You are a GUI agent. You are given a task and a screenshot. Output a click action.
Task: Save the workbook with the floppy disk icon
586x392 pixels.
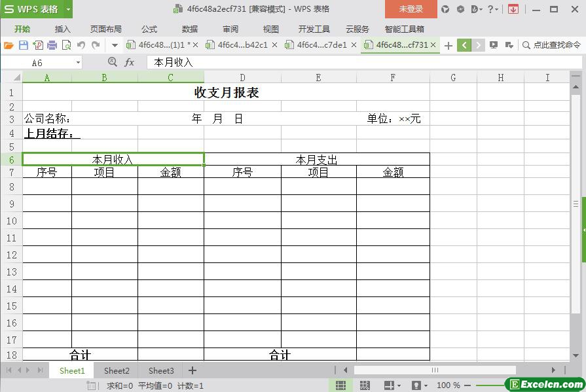[x=23, y=45]
